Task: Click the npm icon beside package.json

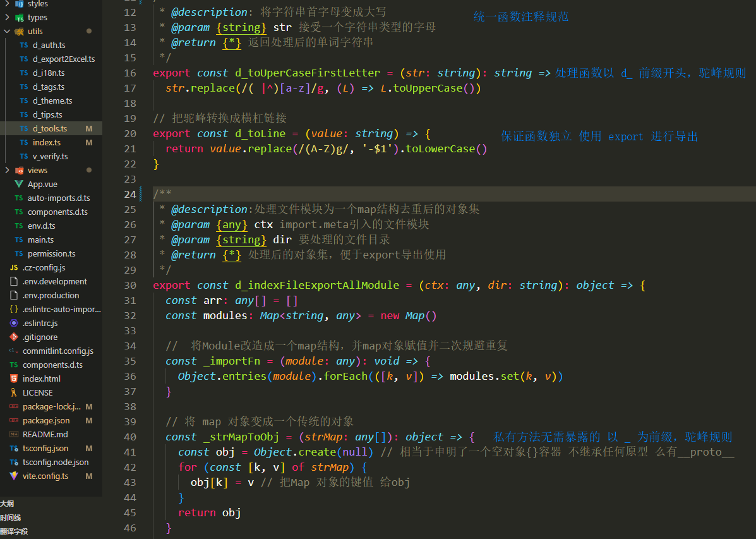Action: [x=14, y=421]
